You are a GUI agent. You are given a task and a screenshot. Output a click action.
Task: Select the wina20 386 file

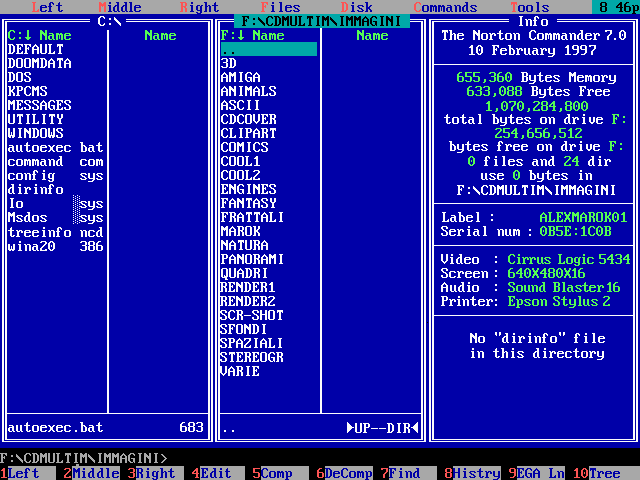tap(56, 246)
